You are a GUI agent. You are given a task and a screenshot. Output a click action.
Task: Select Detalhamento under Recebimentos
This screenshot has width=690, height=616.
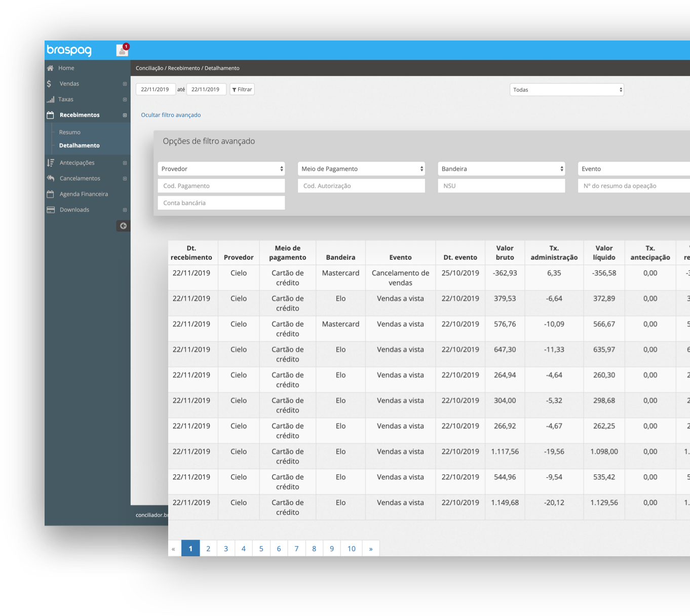(x=80, y=145)
